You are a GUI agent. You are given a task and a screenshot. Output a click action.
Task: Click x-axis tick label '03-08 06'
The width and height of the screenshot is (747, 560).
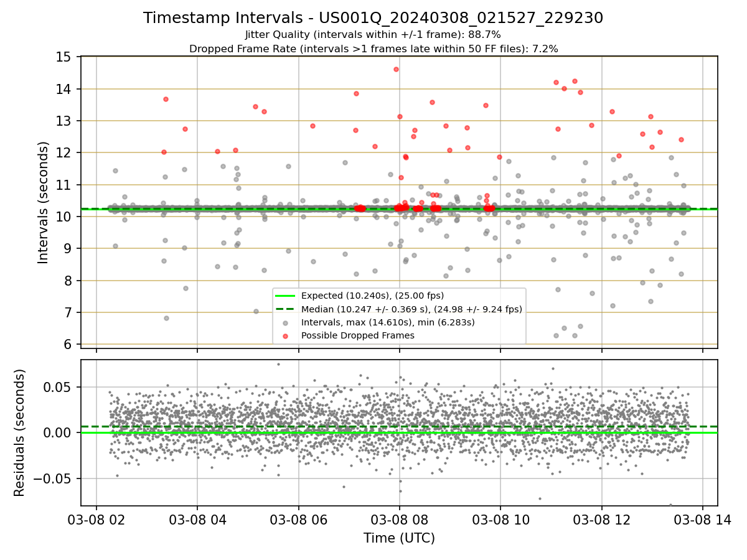(x=298, y=520)
